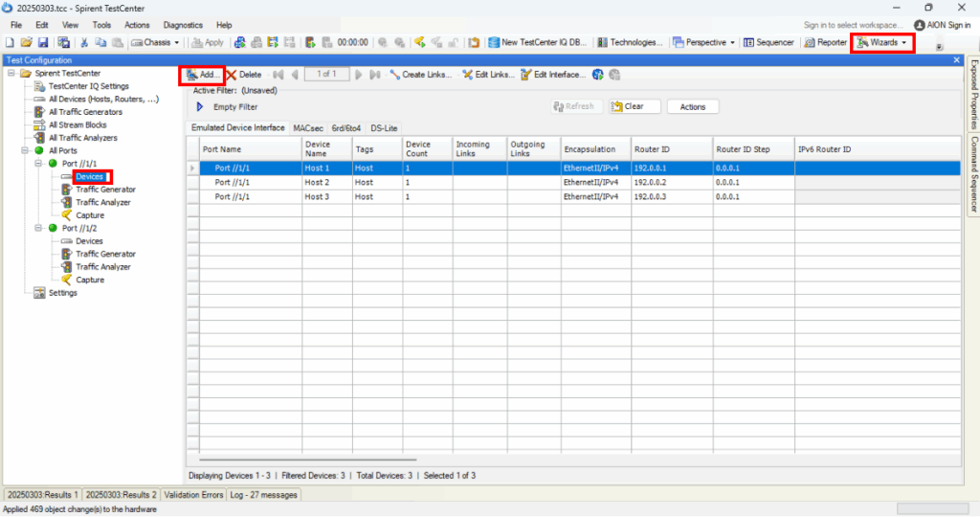980x517 pixels.
Task: Open the Tools menu
Action: coord(101,25)
